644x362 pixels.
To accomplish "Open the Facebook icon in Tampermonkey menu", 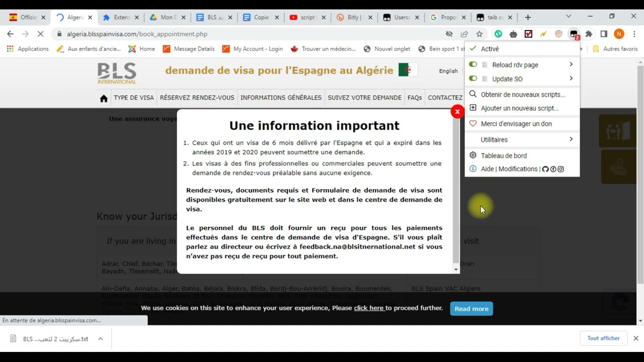I will tap(553, 169).
